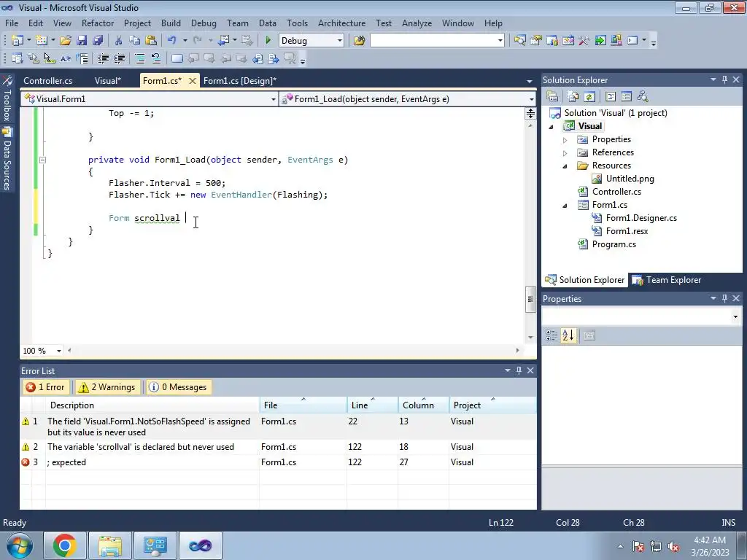The width and height of the screenshot is (747, 560).
Task: Toggle the 2 Warnings filter button
Action: [x=107, y=387]
